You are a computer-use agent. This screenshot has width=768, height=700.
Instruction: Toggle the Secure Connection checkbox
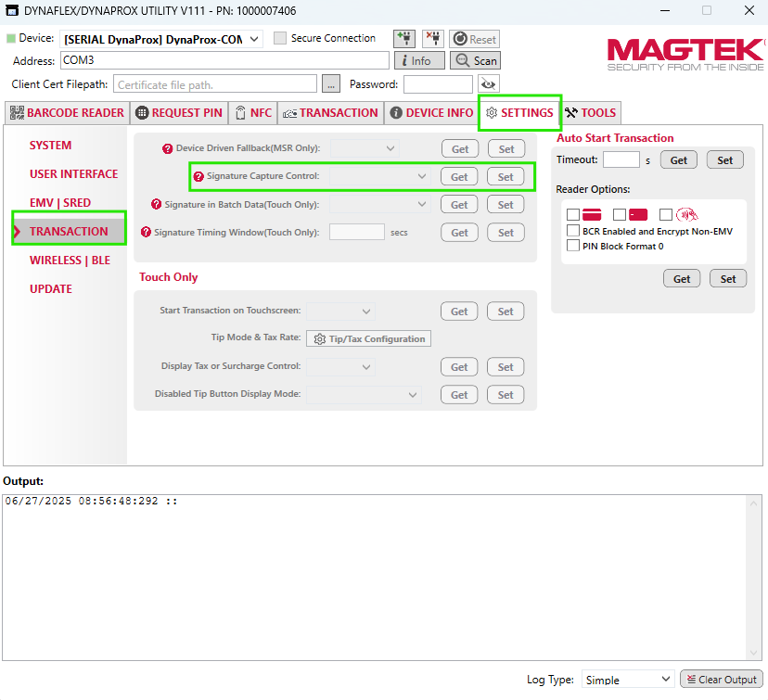[280, 38]
